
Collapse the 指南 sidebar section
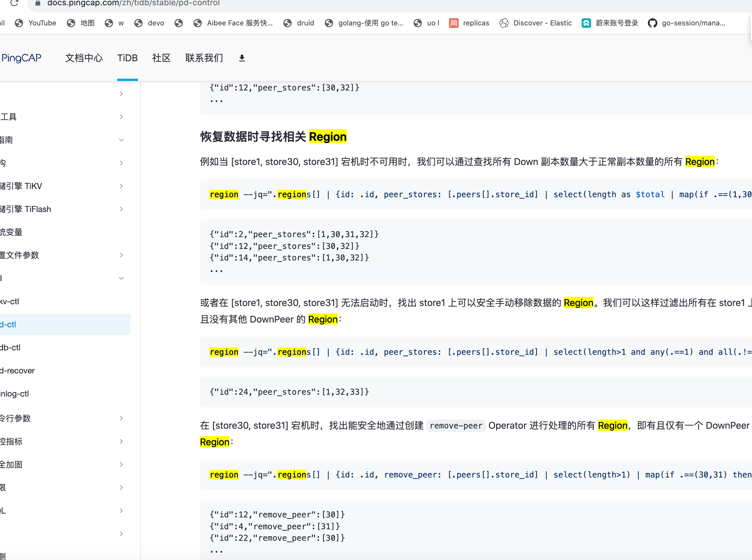click(x=121, y=140)
